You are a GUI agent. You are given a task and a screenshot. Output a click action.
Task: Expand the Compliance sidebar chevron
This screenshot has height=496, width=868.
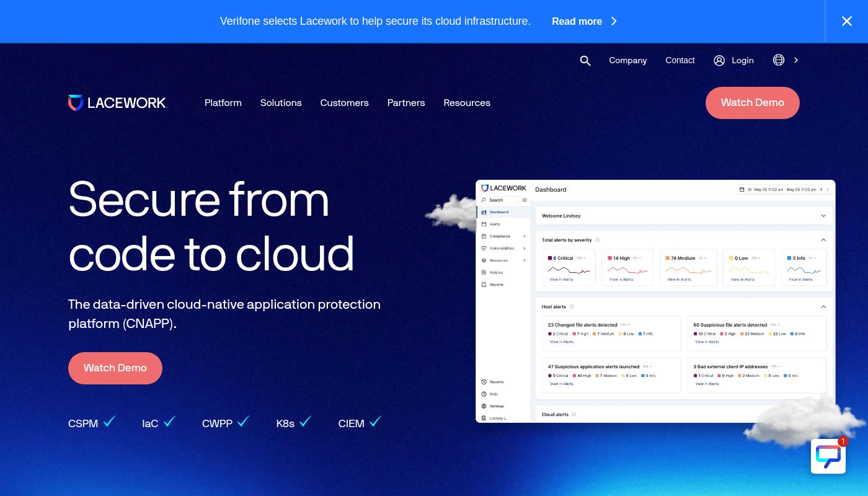[x=525, y=236]
